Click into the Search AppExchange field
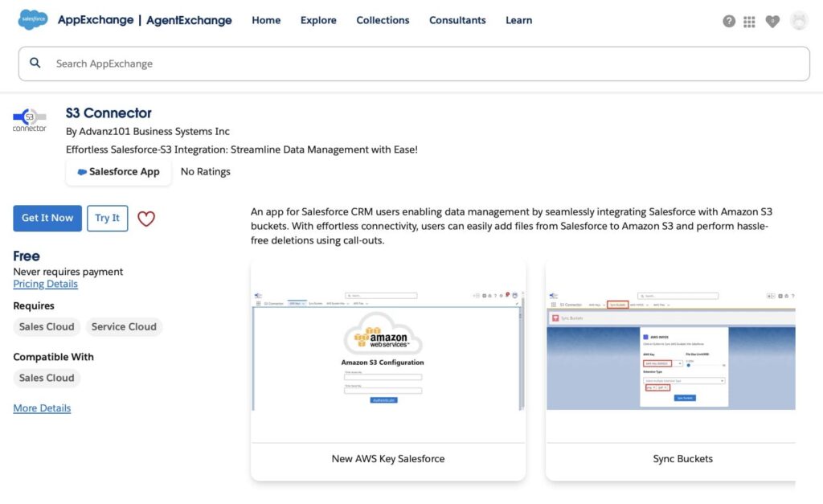This screenshot has height=504, width=823. [426, 64]
